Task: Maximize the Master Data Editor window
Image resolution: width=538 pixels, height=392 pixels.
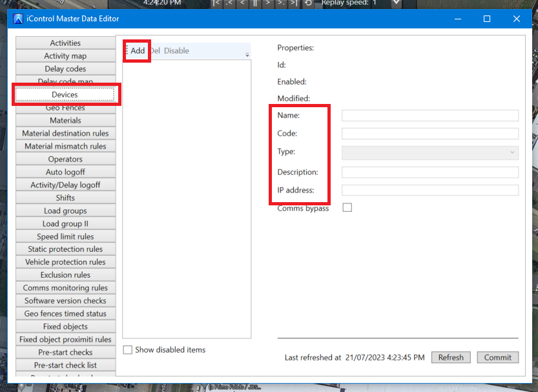Action: tap(487, 19)
